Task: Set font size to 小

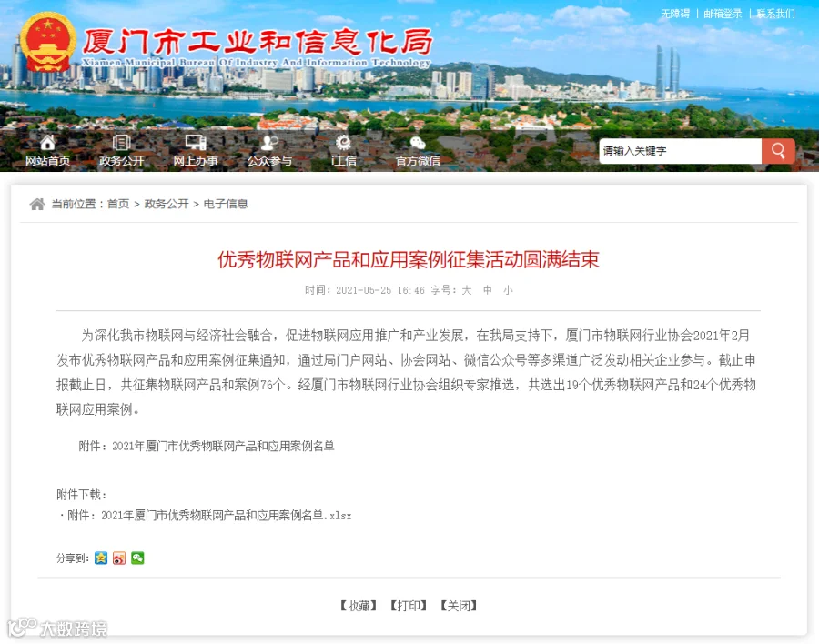Action: [508, 290]
